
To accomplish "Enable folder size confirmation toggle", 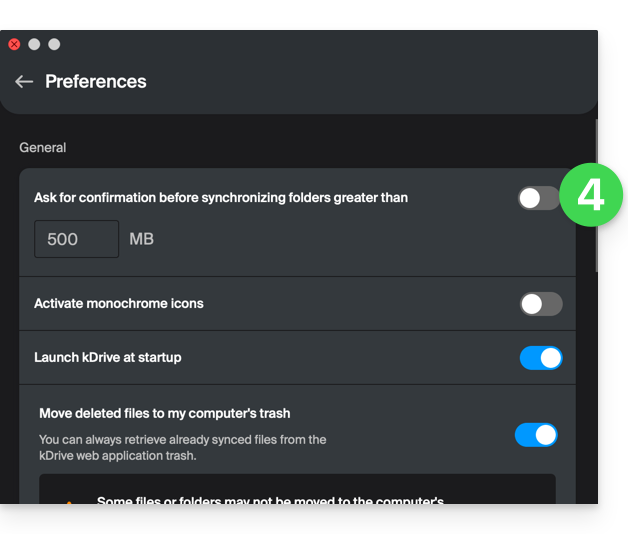I will click(538, 198).
